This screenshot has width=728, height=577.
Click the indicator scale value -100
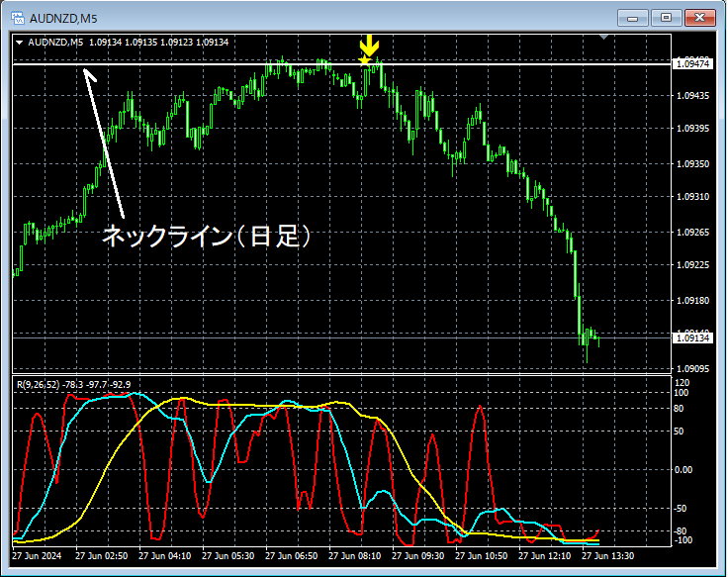tap(682, 540)
